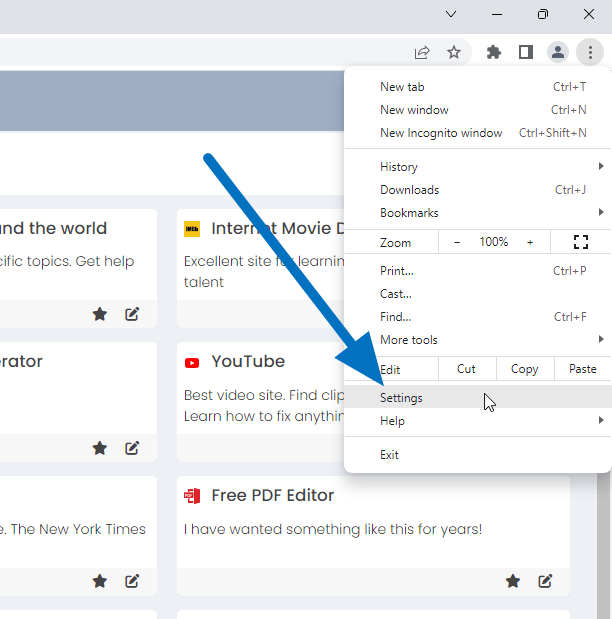The height and width of the screenshot is (619, 612).
Task: Click the Free PDF Editor icon
Action: (x=192, y=496)
